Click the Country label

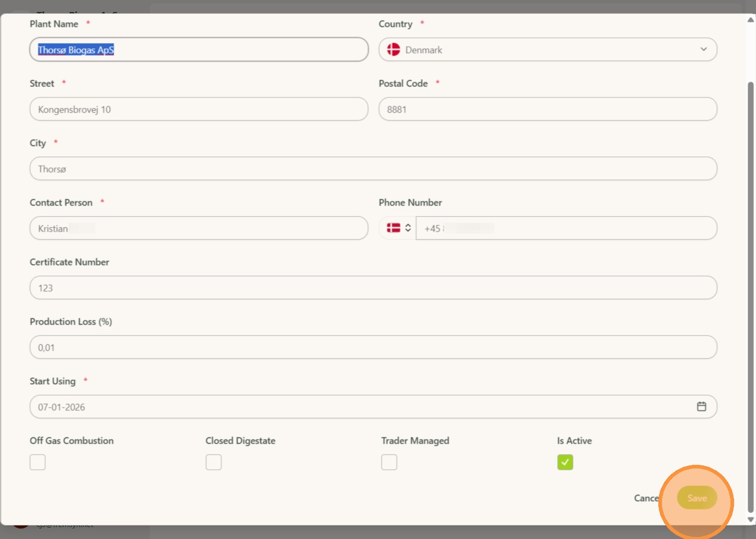point(396,24)
